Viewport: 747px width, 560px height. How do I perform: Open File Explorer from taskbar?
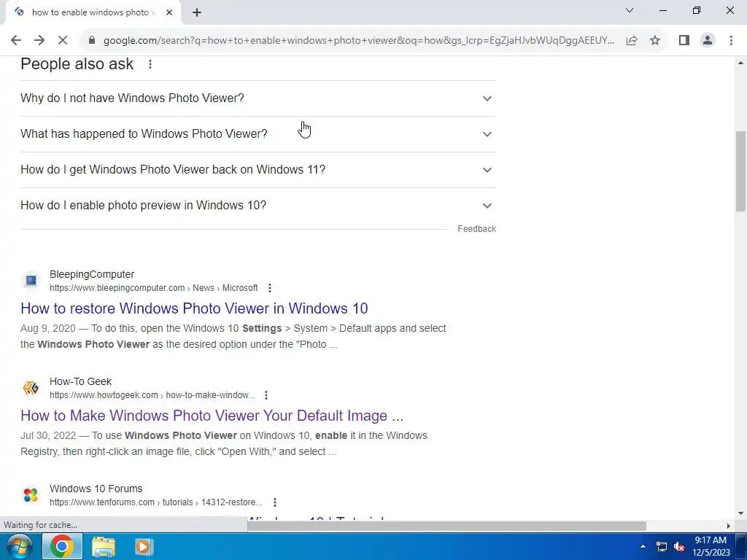point(104,547)
